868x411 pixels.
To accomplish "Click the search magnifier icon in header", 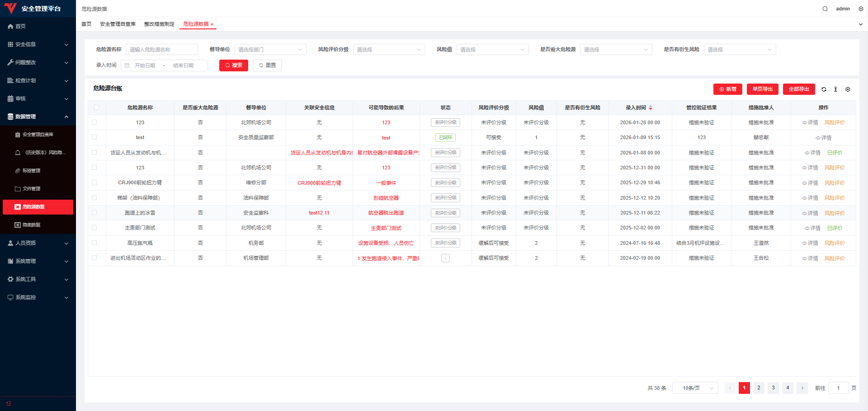I will (825, 9).
